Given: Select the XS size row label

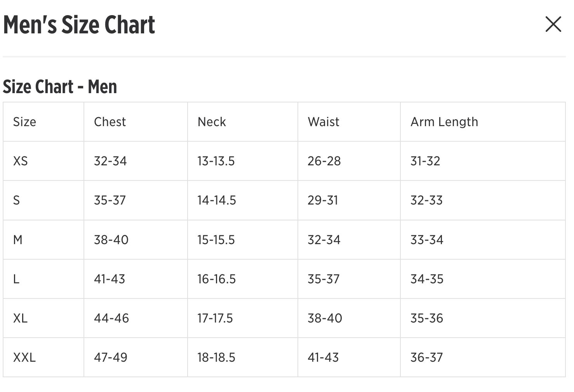Looking at the screenshot, I should tap(21, 161).
